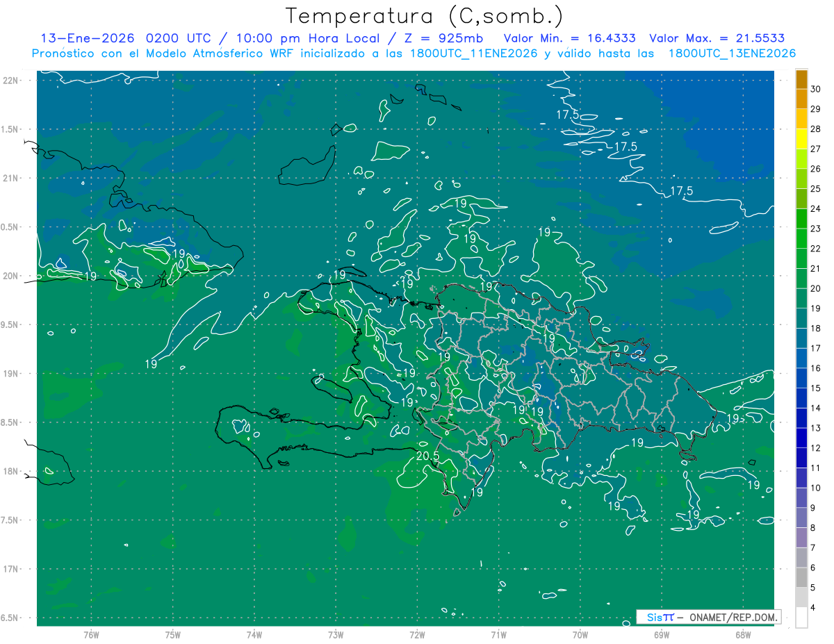Viewport: 834px width, 644px height.
Task: Click the 'Valor Min. = 16.4333' text
Action: [x=570, y=38]
